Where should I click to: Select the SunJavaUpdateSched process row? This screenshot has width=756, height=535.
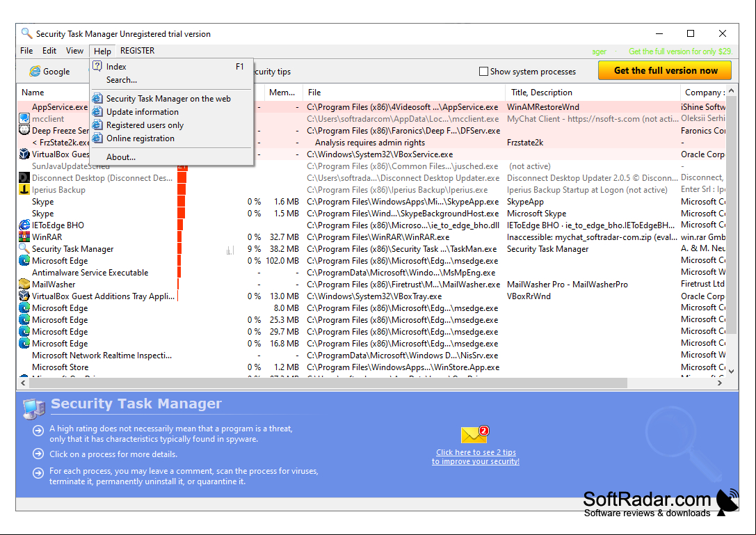(371, 166)
